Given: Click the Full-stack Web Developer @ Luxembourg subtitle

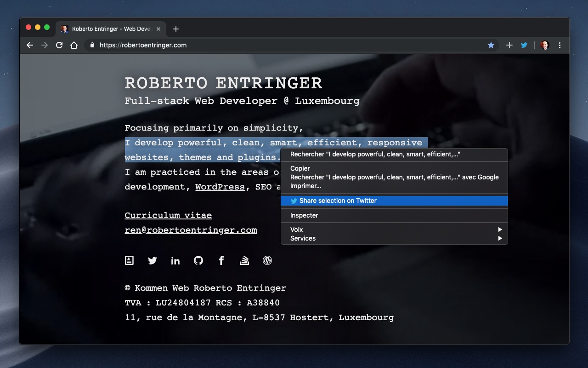Looking at the screenshot, I should pyautogui.click(x=242, y=101).
